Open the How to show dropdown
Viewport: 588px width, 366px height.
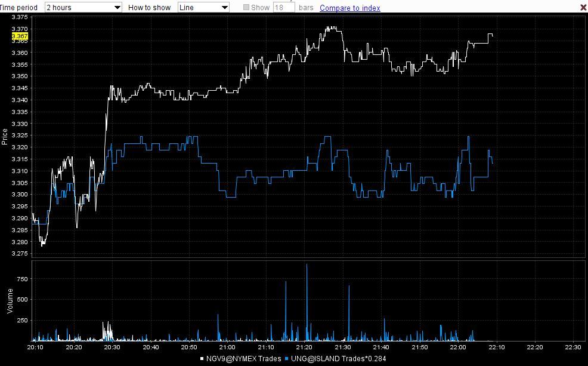coord(202,7)
